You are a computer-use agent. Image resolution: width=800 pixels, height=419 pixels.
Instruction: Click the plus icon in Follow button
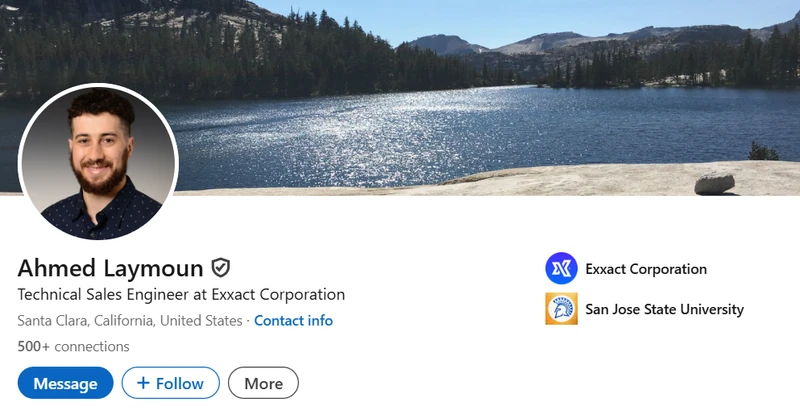[143, 383]
